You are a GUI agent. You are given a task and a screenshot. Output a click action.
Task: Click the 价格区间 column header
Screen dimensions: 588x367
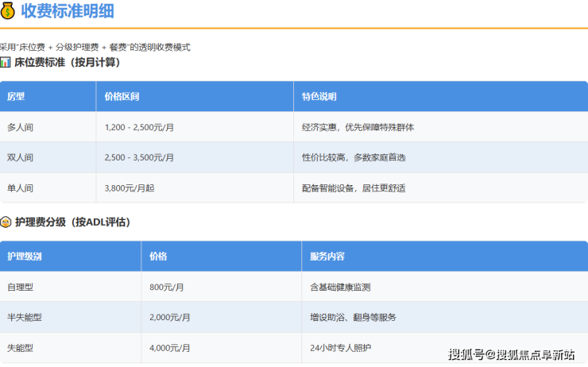click(x=122, y=96)
